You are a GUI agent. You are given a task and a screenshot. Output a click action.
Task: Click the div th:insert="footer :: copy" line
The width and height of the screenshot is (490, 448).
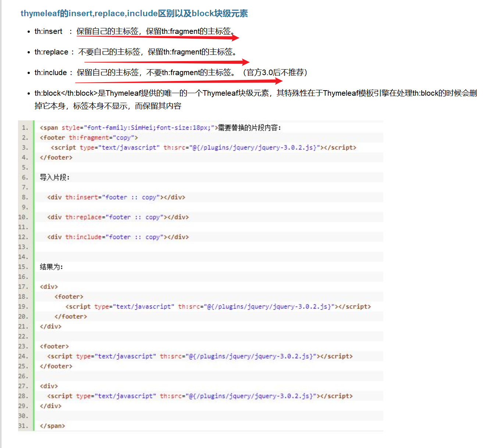116,197
